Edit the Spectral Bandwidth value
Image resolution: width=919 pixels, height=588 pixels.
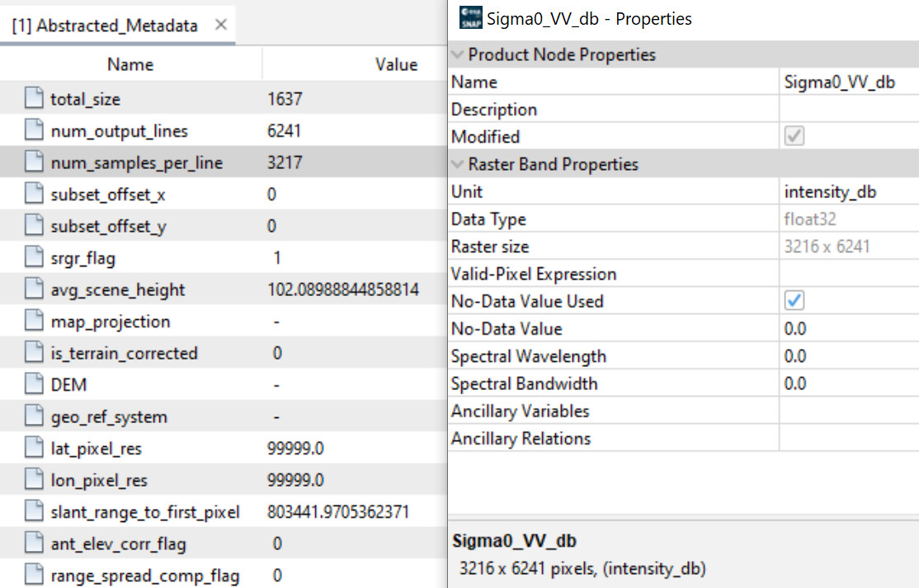(849, 383)
